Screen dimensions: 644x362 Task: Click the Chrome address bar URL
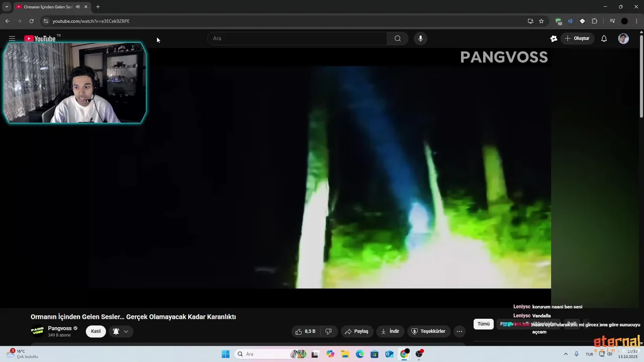pyautogui.click(x=91, y=21)
